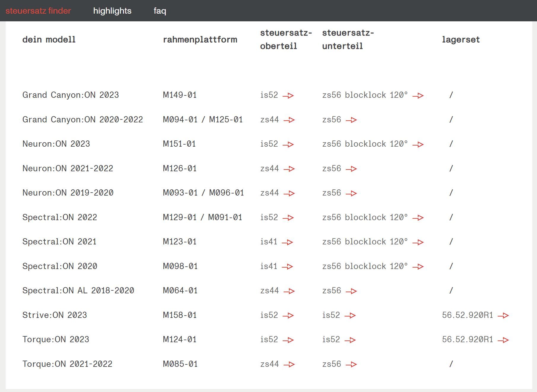Click arrow beside zs56 blocklock for Spectral:ON 2020
The image size is (537, 392).
tap(418, 267)
